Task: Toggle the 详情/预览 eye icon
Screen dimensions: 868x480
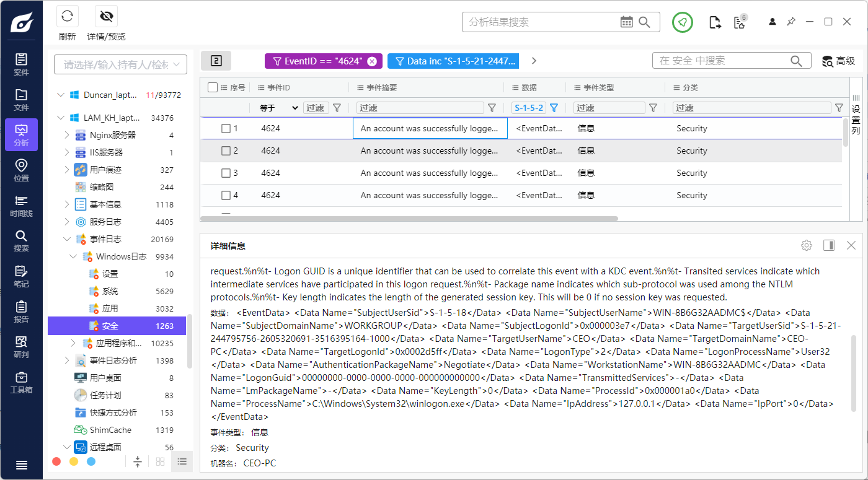Action: (106, 16)
